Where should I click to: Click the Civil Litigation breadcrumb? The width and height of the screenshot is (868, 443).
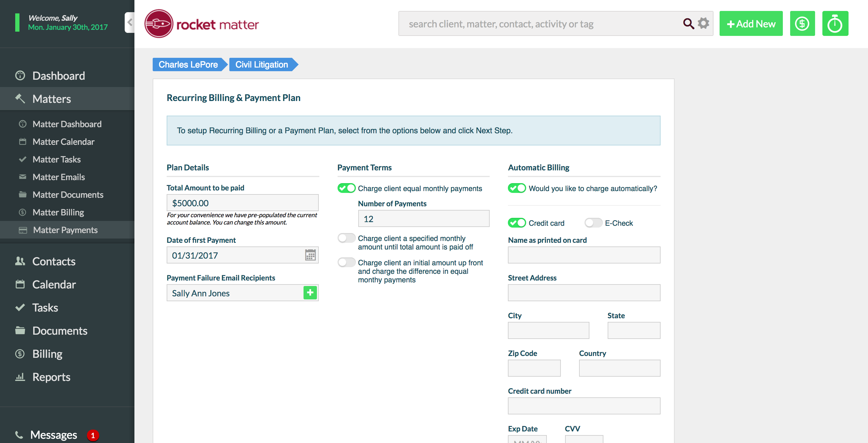[262, 65]
